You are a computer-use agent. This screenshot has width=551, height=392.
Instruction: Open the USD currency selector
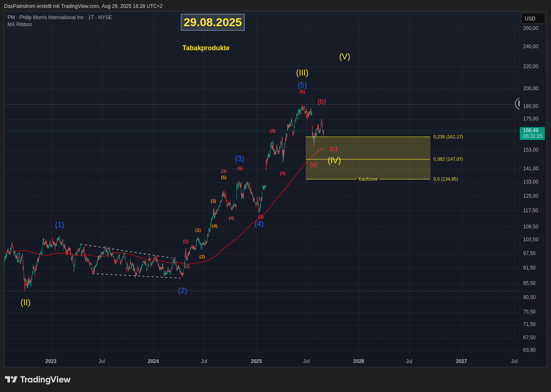coord(532,18)
